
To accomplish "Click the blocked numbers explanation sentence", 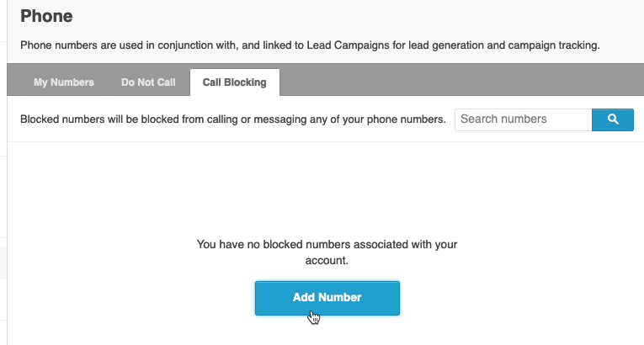I will coord(233,119).
